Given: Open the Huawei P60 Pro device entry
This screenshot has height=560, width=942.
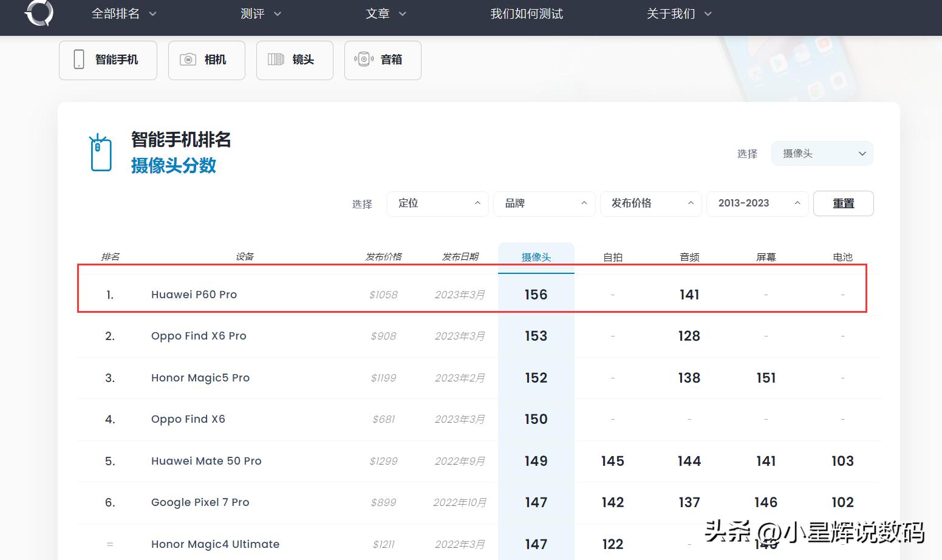Looking at the screenshot, I should pos(194,294).
